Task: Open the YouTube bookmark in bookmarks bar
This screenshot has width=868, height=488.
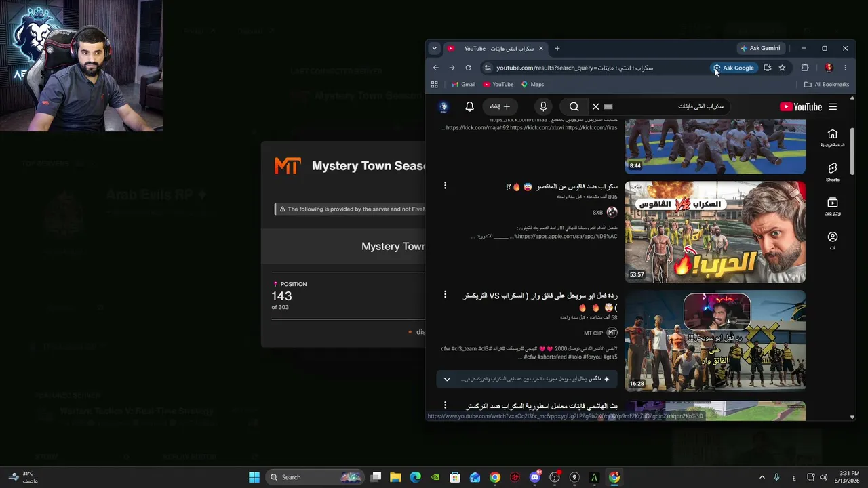Action: point(498,85)
